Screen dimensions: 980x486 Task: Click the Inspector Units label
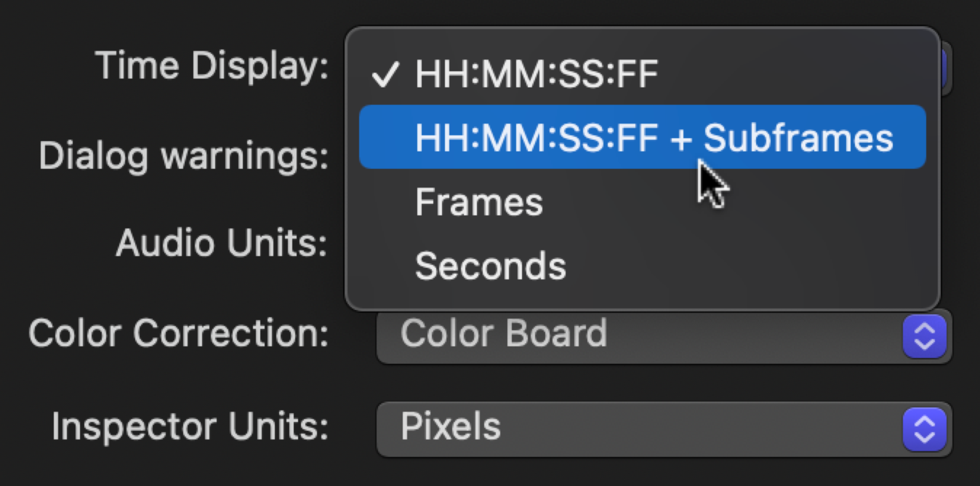pos(189,426)
